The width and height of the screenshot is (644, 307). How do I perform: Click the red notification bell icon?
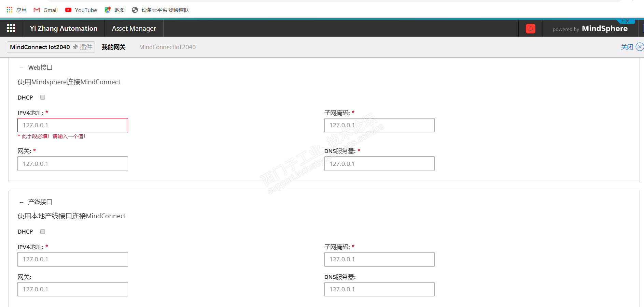click(531, 29)
